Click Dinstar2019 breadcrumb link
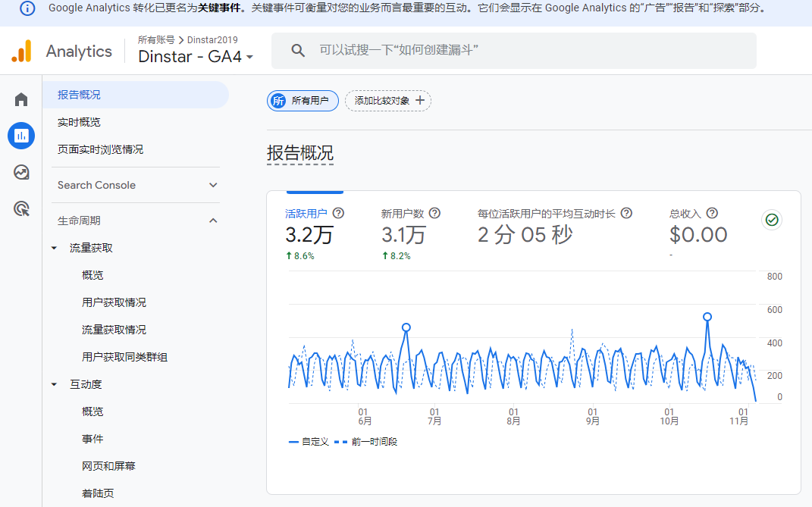The image size is (812, 507). (x=212, y=40)
